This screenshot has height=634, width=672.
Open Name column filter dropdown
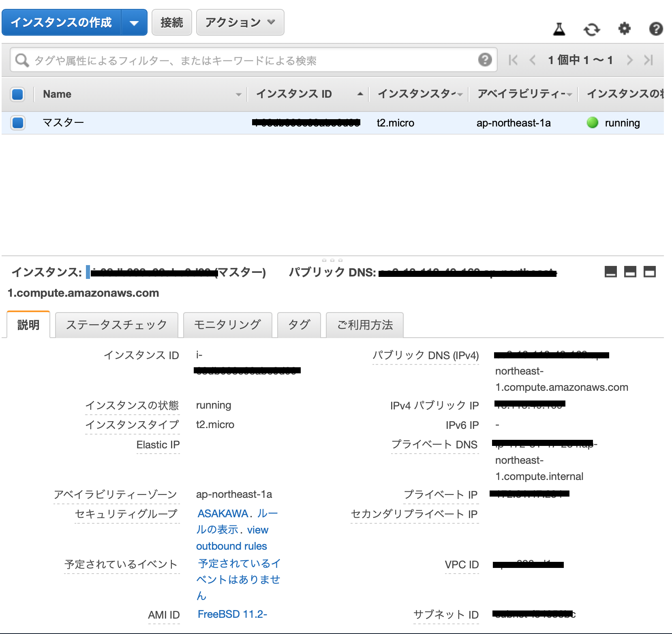(238, 94)
